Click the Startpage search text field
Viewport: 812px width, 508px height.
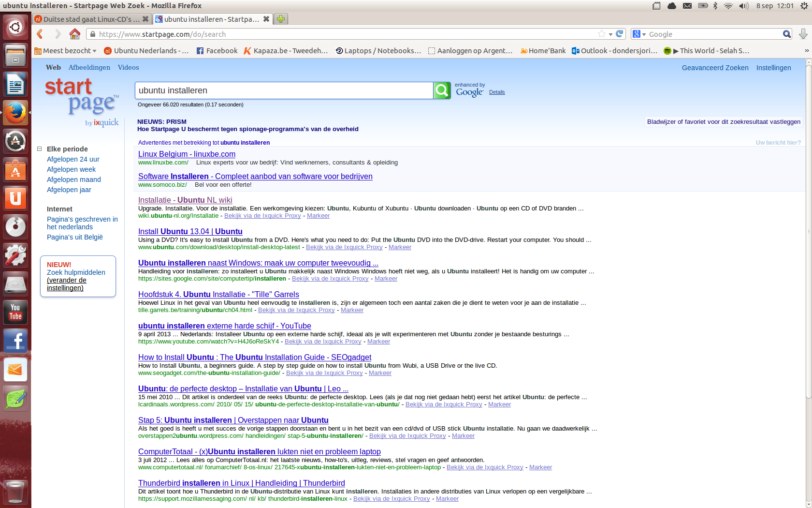284,90
